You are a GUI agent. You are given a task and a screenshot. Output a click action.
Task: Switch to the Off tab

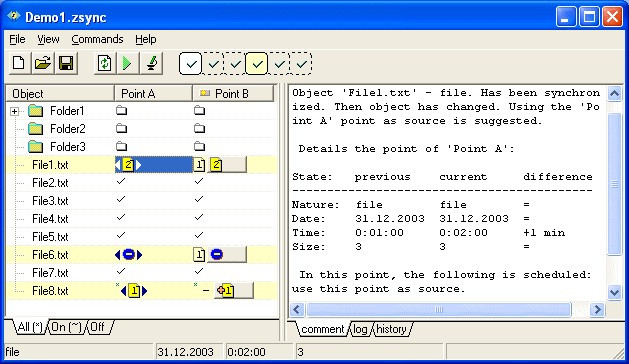(x=98, y=327)
